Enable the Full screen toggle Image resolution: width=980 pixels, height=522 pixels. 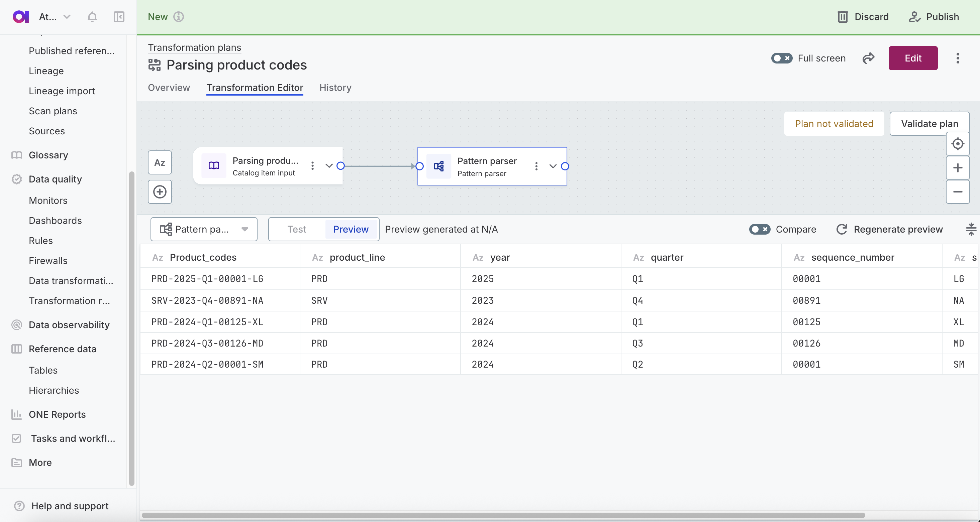click(x=781, y=58)
